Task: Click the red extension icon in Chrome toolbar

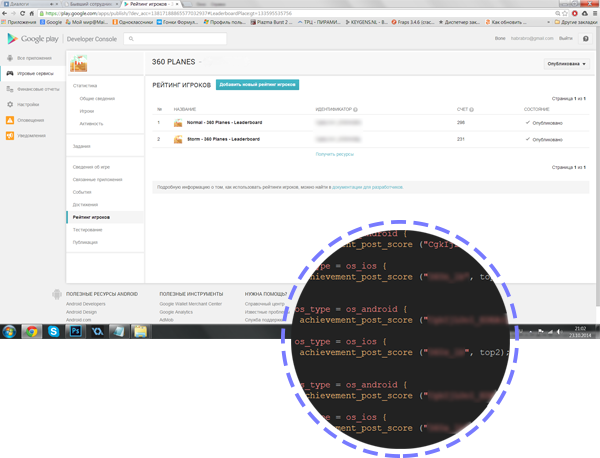Action: (x=575, y=13)
